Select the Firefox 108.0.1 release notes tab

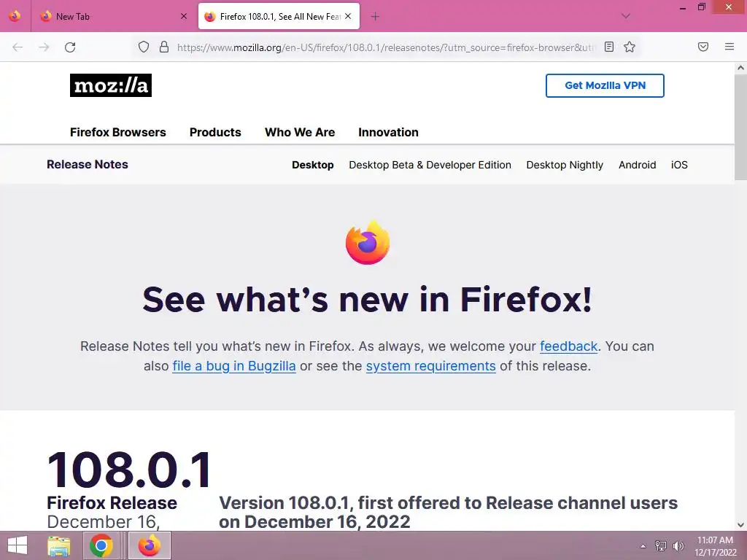(279, 16)
